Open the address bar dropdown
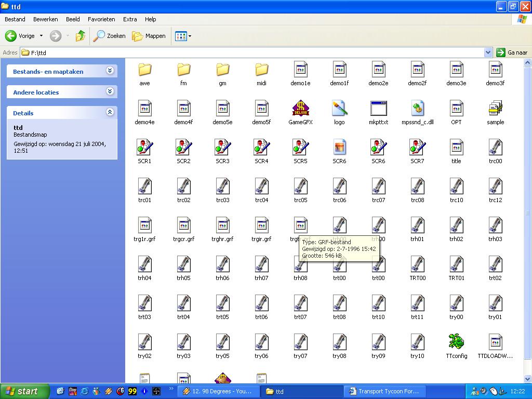The image size is (532, 399). coord(488,52)
